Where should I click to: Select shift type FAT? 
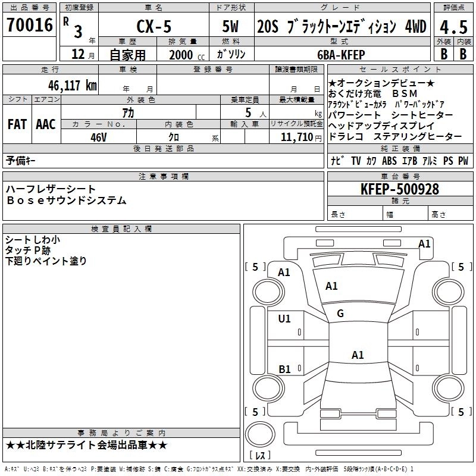coord(17,124)
